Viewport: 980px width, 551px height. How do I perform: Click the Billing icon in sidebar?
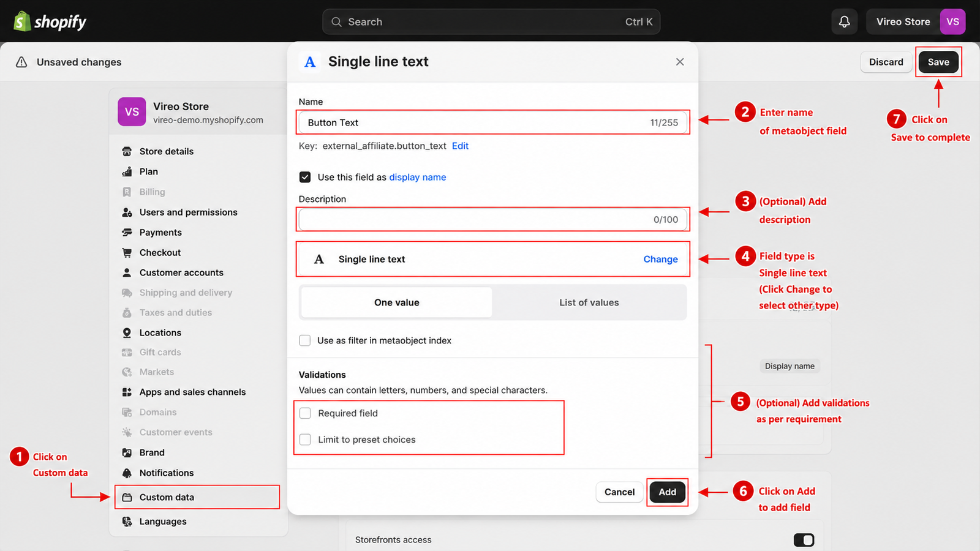coord(127,192)
